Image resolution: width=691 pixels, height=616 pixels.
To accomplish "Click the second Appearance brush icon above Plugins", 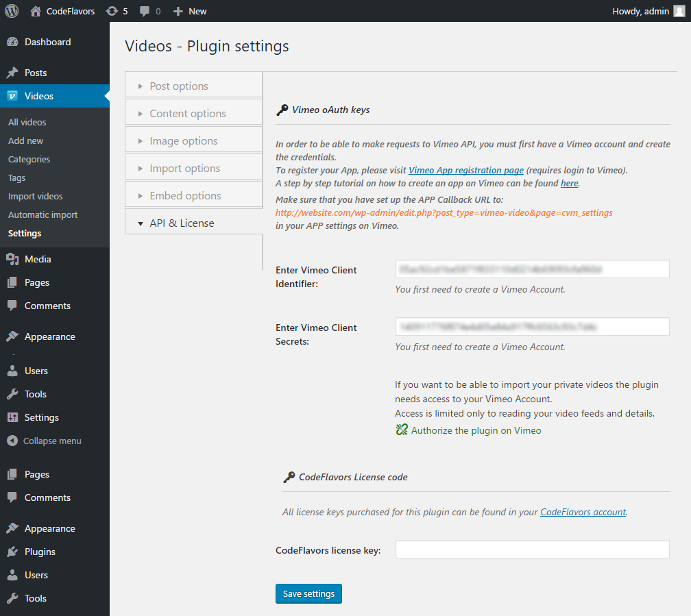I will [12, 528].
